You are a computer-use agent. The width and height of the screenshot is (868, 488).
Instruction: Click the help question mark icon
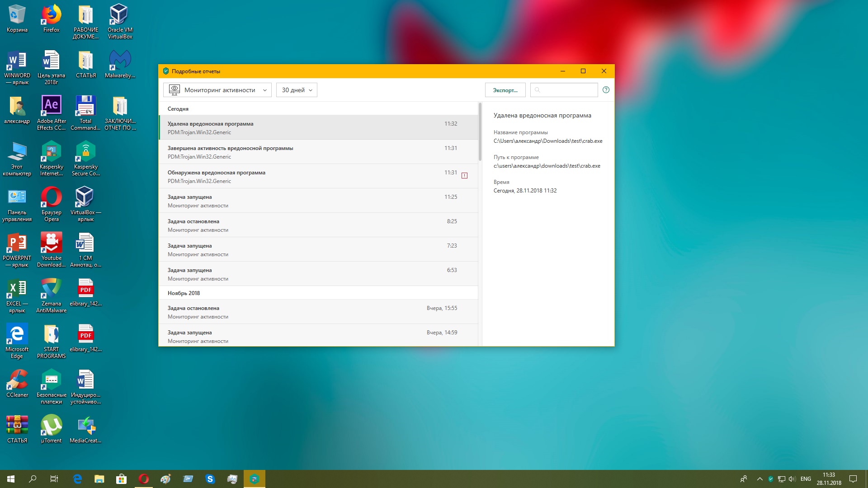[x=606, y=90]
